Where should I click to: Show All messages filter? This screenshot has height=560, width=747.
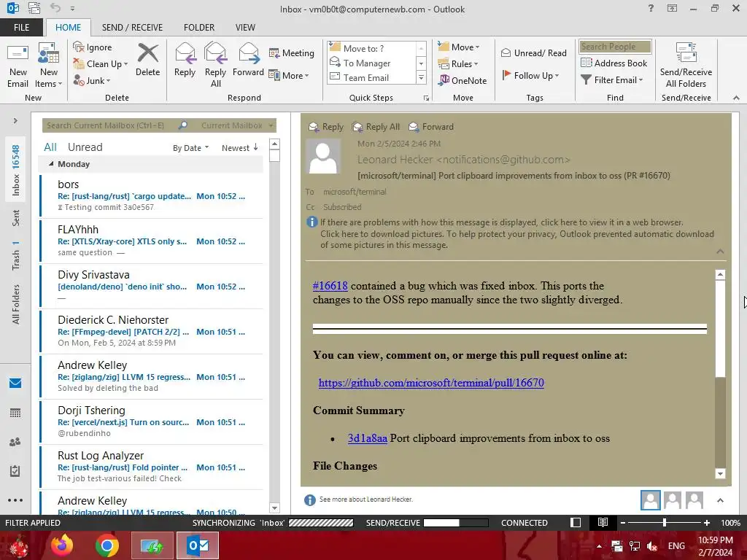point(50,147)
